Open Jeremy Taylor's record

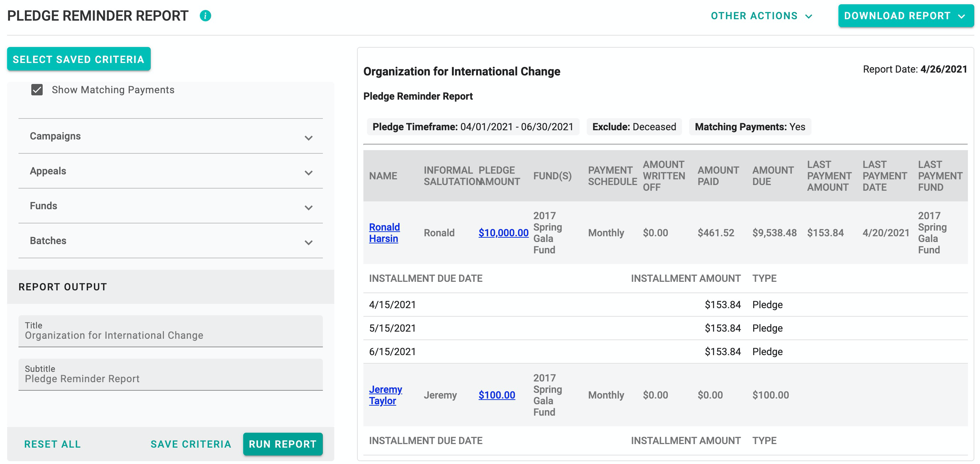[x=385, y=395]
